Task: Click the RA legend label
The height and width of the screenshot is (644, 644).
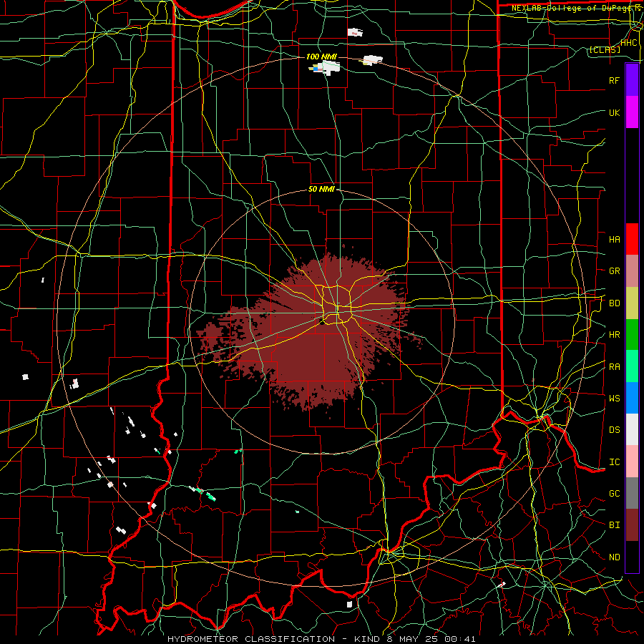Action: (x=614, y=367)
